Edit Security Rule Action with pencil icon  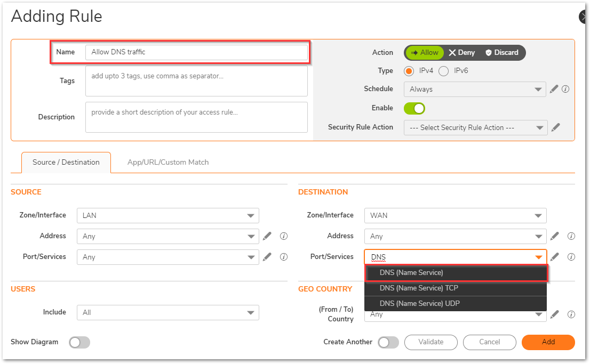tap(556, 127)
